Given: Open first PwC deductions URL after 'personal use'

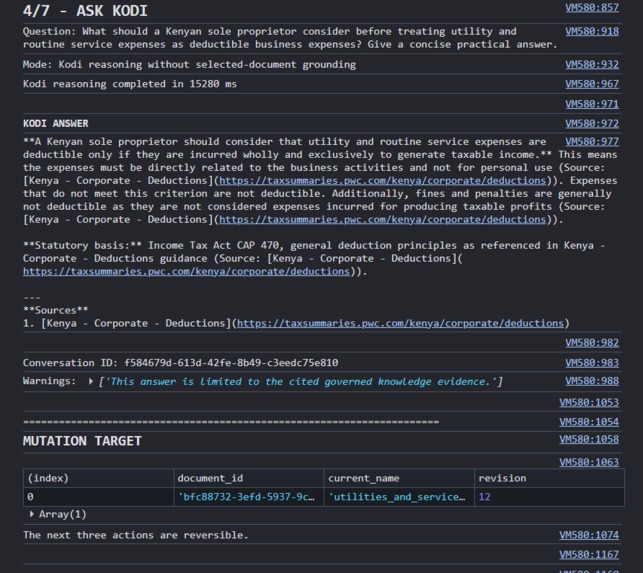Looking at the screenshot, I should [383, 180].
